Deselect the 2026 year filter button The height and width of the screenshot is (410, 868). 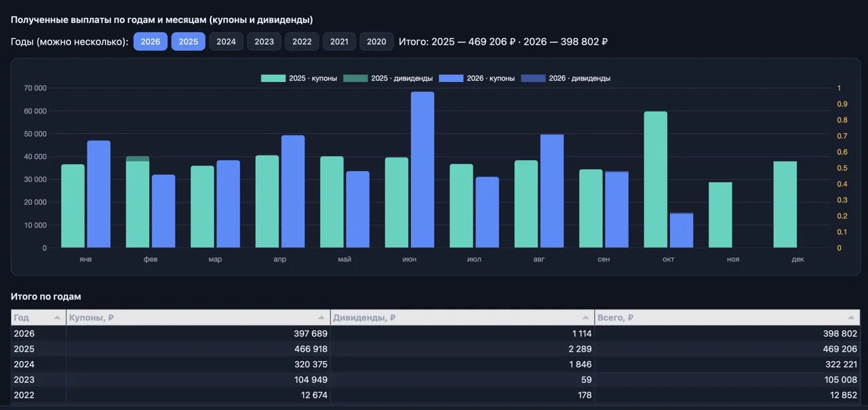click(x=151, y=41)
